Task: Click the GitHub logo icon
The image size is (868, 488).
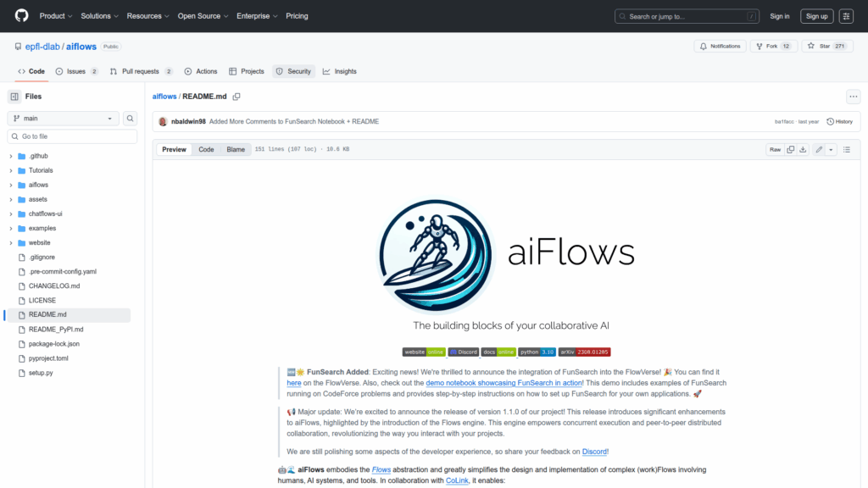Action: [x=21, y=16]
